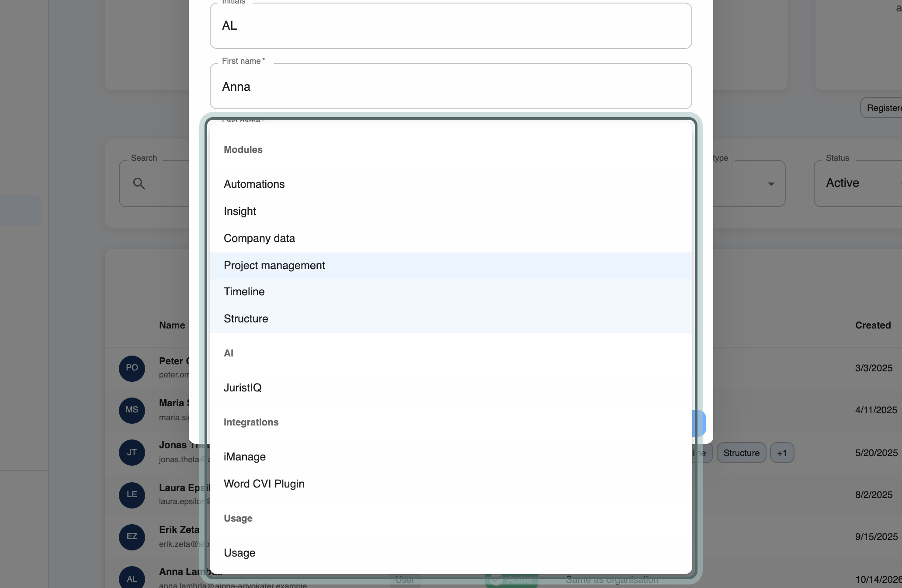Click the LE avatar for Laura

[x=132, y=495]
